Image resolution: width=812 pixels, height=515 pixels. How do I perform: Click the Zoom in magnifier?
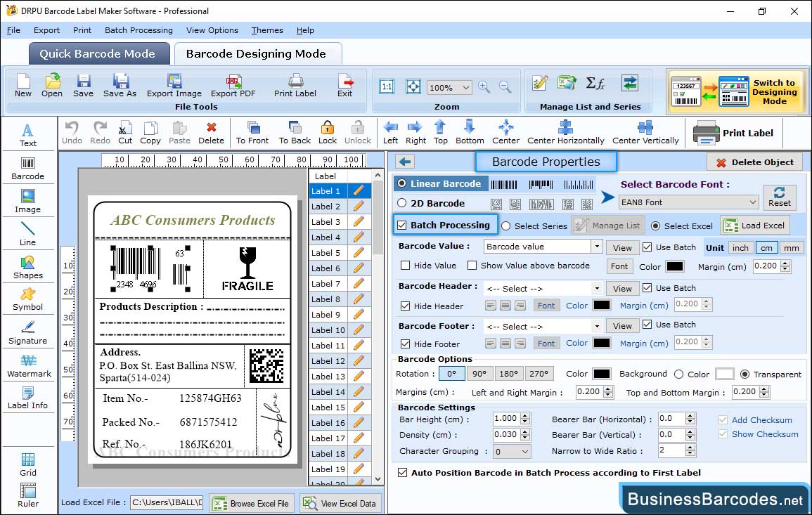pyautogui.click(x=484, y=86)
